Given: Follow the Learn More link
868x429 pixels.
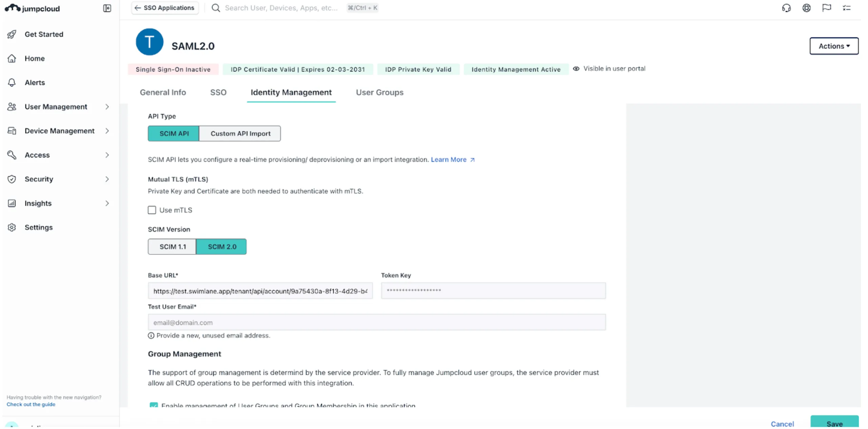Looking at the screenshot, I should click(452, 160).
